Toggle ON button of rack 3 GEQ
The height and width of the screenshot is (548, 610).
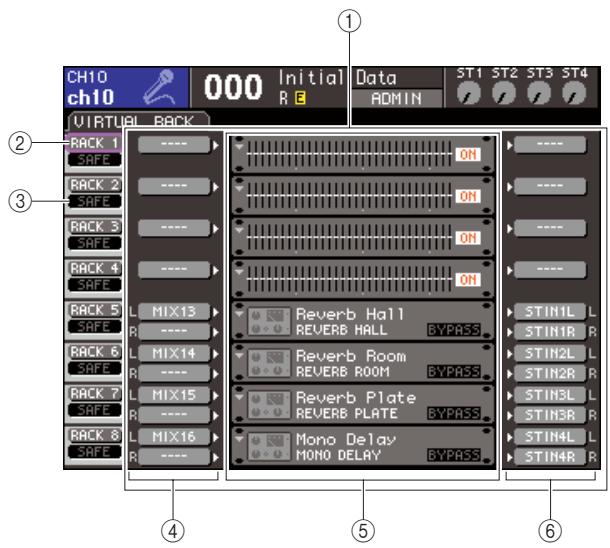click(468, 238)
